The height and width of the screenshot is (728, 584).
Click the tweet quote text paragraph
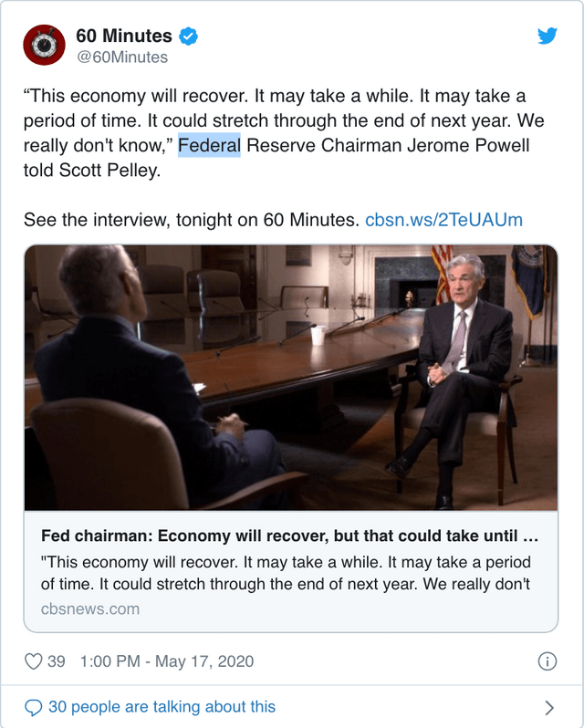pos(284,133)
